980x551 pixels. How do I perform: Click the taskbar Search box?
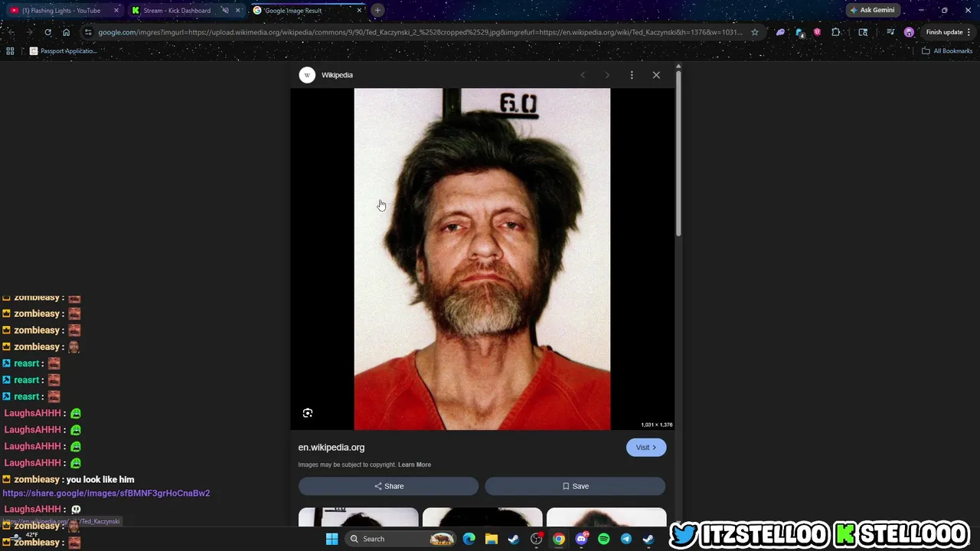pos(400,539)
